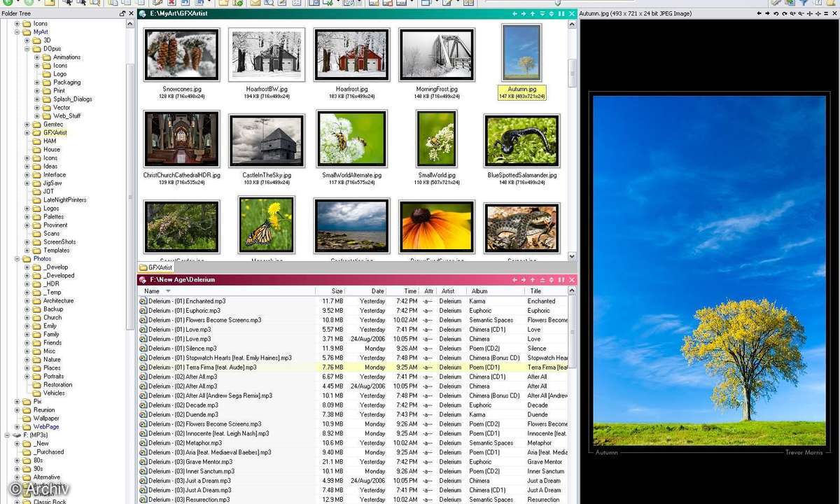The height and width of the screenshot is (504, 840).
Task: Select the CastleInTheSky.jpg thumbnail
Action: click(267, 141)
